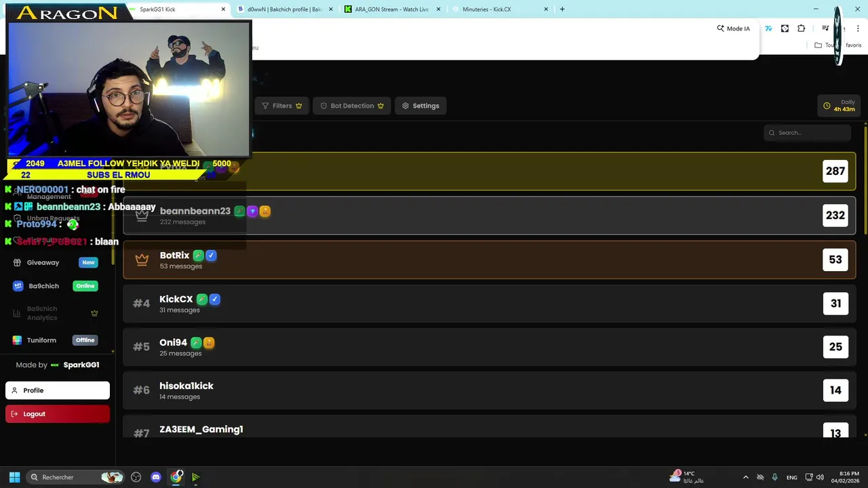This screenshot has height=488, width=868.
Task: Click the #6 rank label
Action: (141, 390)
